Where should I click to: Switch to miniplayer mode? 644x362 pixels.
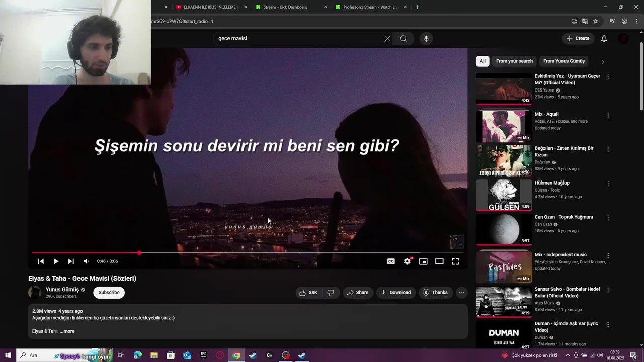click(423, 261)
